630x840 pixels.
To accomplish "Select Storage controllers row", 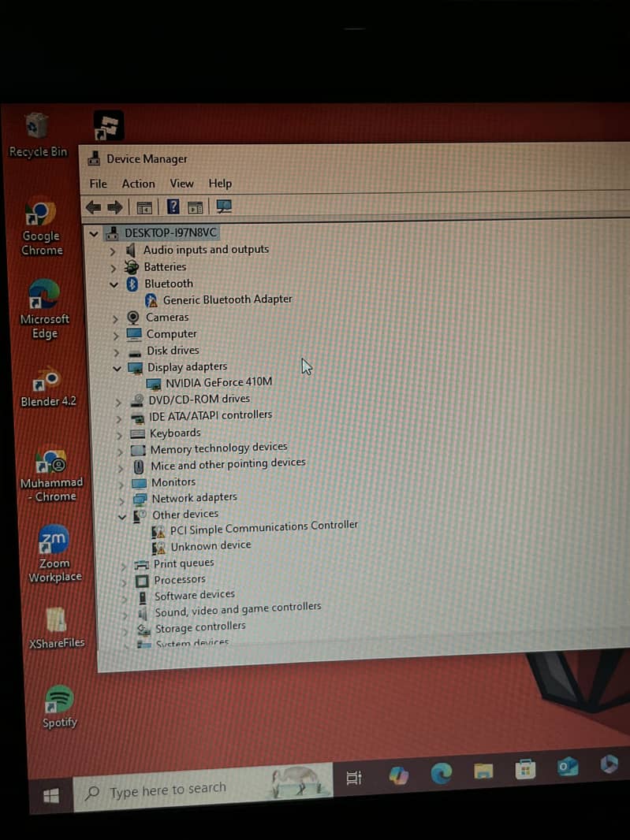I will (x=191, y=628).
